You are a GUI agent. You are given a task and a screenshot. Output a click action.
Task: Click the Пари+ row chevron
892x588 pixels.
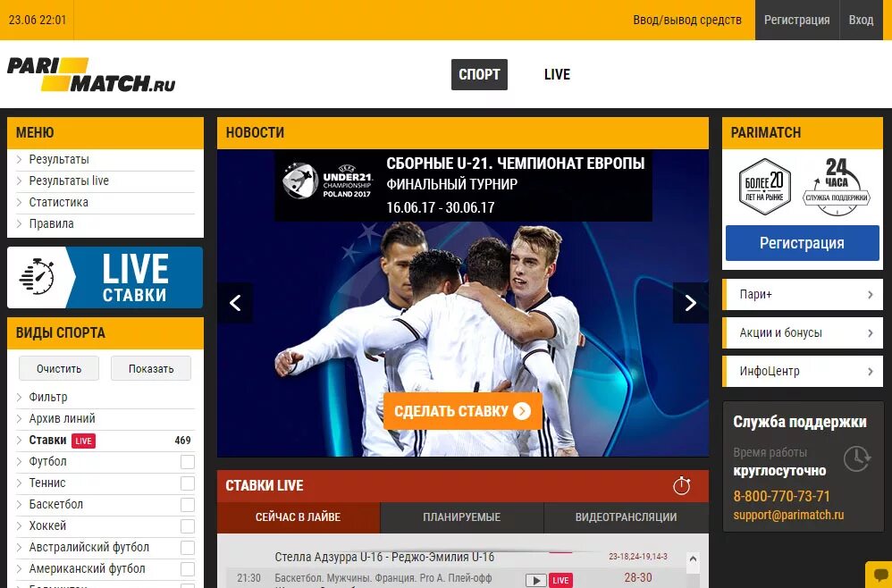[870, 295]
